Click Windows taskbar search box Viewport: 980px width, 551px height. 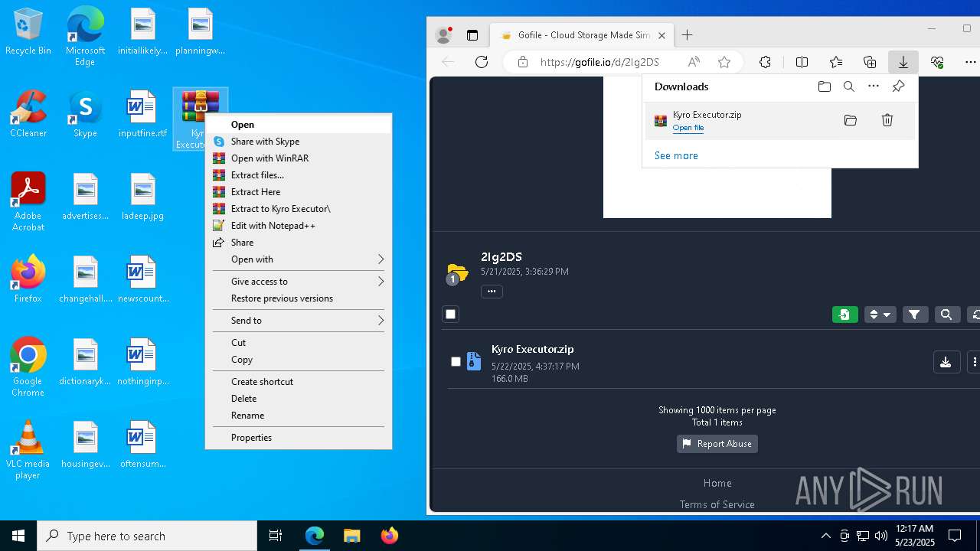[147, 536]
